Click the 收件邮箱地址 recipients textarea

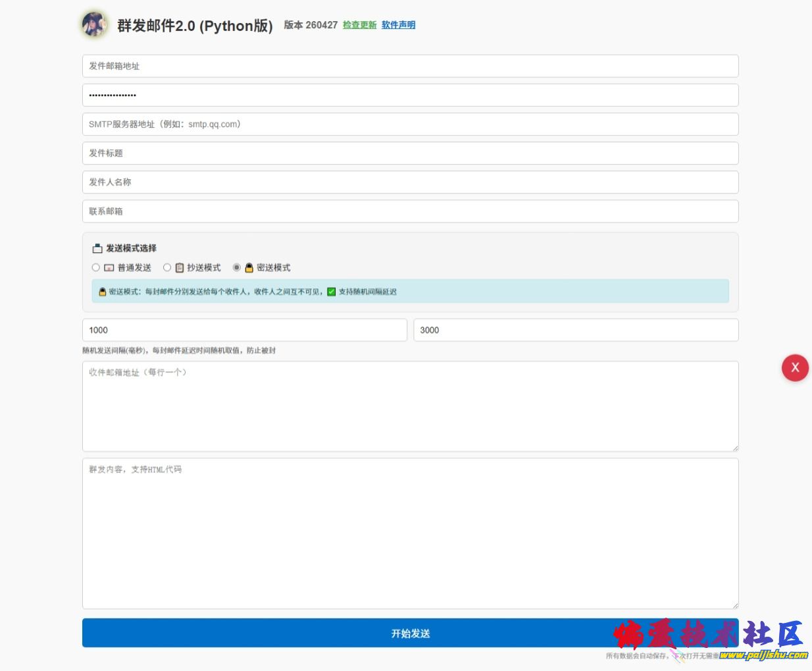pyautogui.click(x=410, y=406)
